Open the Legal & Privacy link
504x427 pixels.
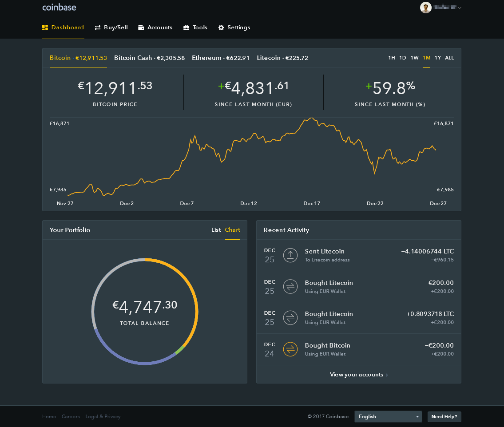(x=103, y=416)
